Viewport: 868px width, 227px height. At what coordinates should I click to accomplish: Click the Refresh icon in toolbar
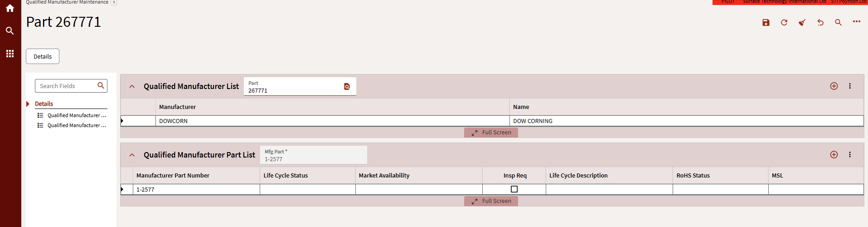pyautogui.click(x=784, y=23)
